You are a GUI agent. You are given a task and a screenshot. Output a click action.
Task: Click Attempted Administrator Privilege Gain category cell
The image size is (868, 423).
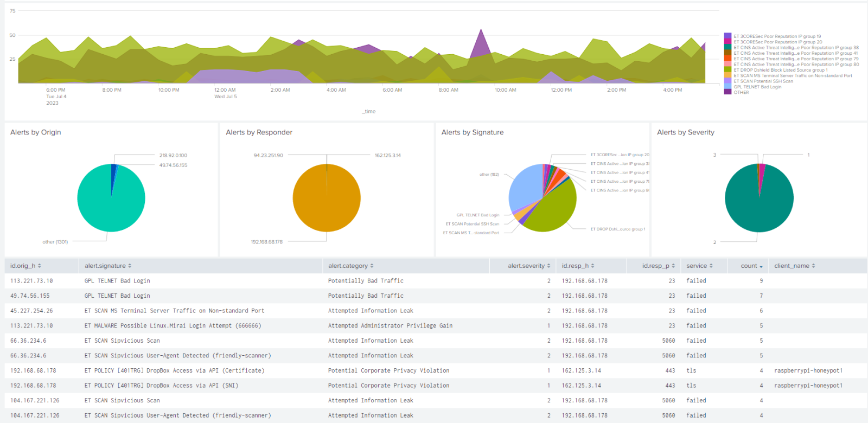point(390,325)
